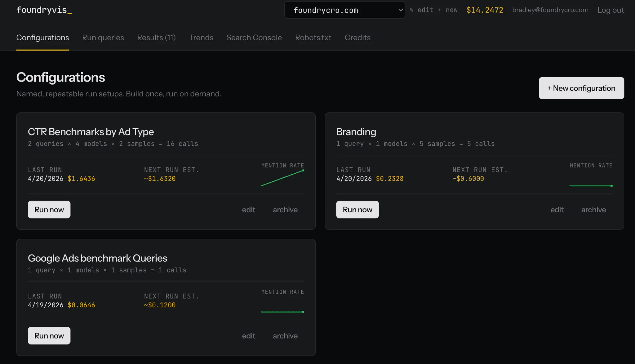635x364 pixels.
Task: Click the $0.0646 last run cost
Action: point(81,305)
